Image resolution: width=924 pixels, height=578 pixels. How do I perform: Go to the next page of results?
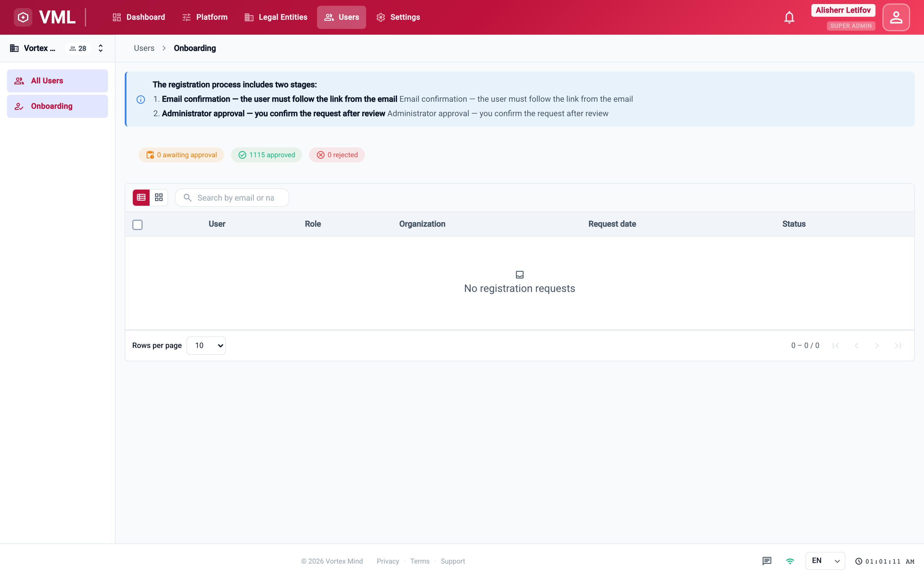(x=877, y=346)
